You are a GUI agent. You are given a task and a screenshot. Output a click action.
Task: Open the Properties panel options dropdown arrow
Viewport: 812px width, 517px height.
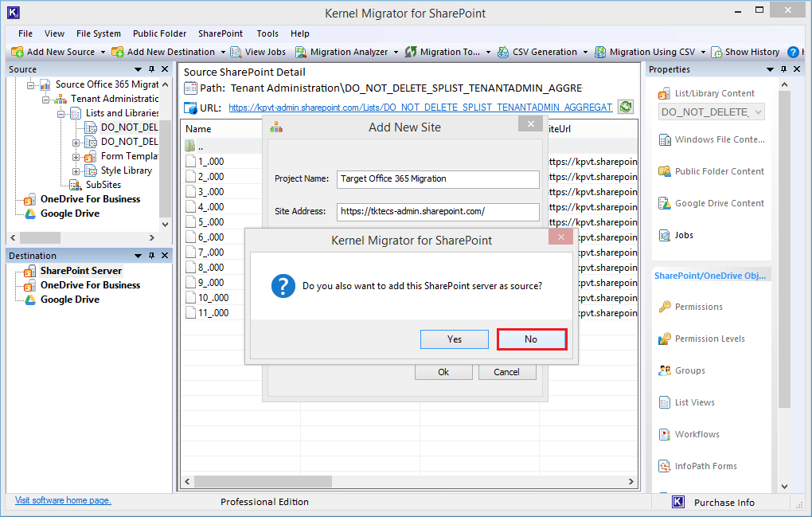tap(770, 69)
